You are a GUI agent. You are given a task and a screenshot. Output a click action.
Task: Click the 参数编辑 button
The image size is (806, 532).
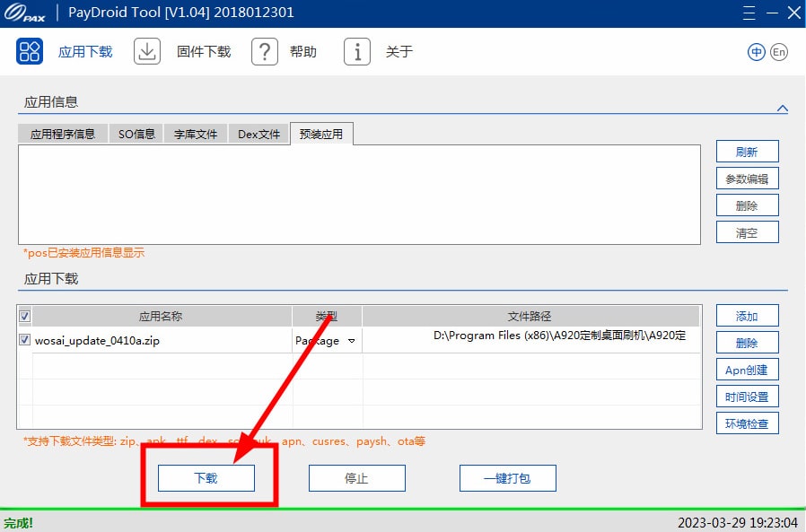[748, 179]
